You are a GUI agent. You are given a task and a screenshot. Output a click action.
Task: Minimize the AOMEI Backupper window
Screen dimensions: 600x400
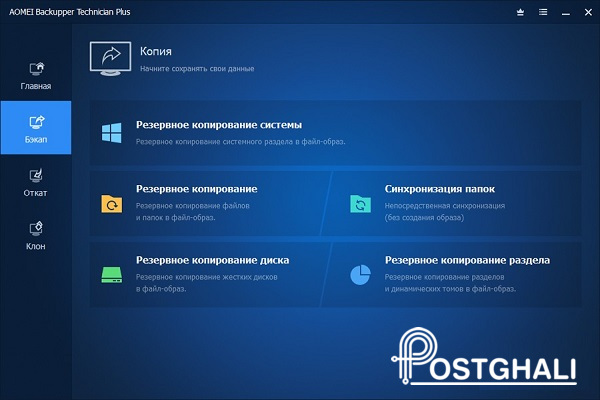(566, 13)
